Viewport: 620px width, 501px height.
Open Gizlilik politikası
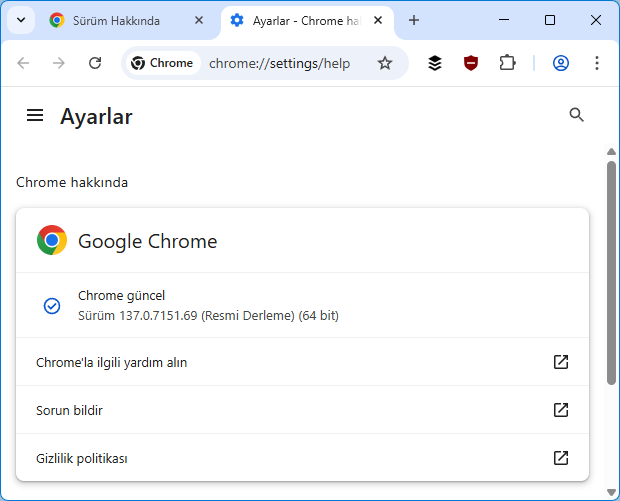(302, 458)
